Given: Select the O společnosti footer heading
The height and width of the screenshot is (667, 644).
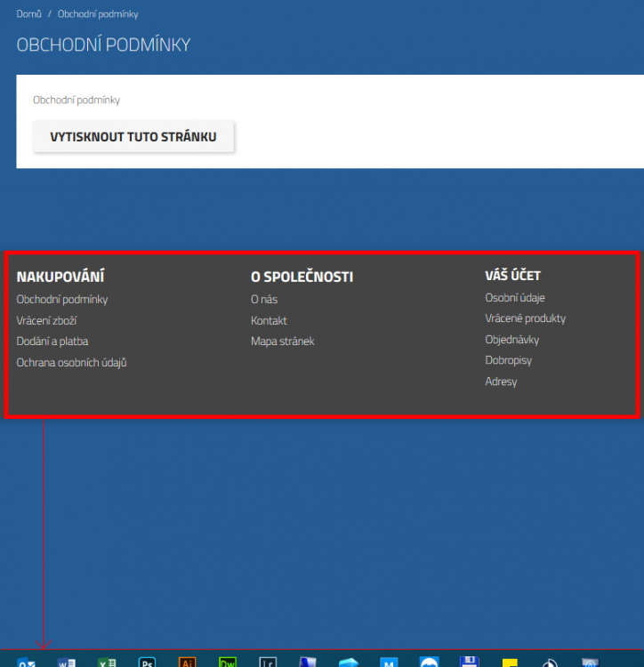Looking at the screenshot, I should pos(302,277).
